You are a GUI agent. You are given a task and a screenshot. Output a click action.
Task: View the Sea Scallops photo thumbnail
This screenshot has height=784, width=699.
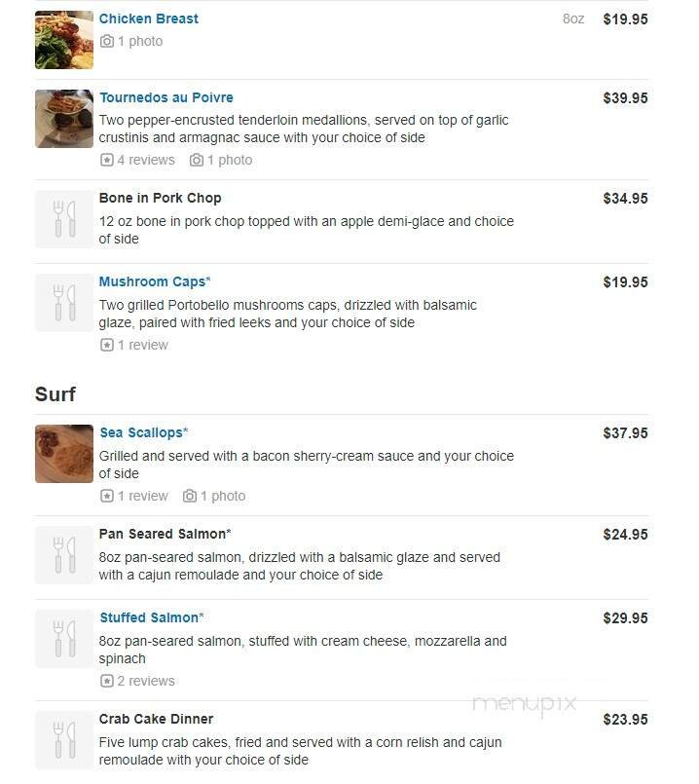(64, 454)
